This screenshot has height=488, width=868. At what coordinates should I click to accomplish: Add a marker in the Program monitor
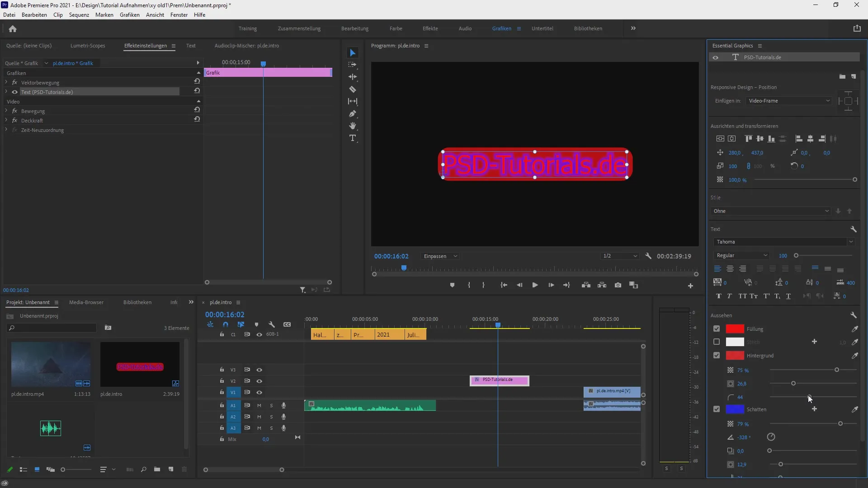[452, 285]
